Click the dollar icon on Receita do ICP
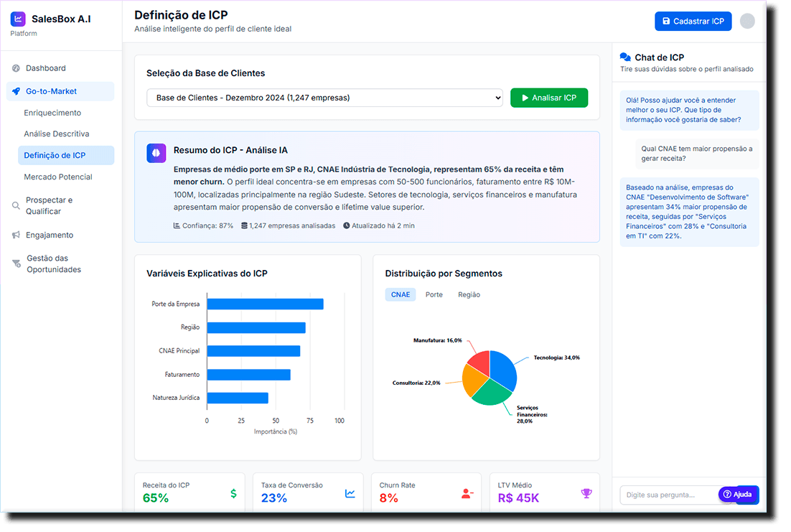 pyautogui.click(x=233, y=493)
